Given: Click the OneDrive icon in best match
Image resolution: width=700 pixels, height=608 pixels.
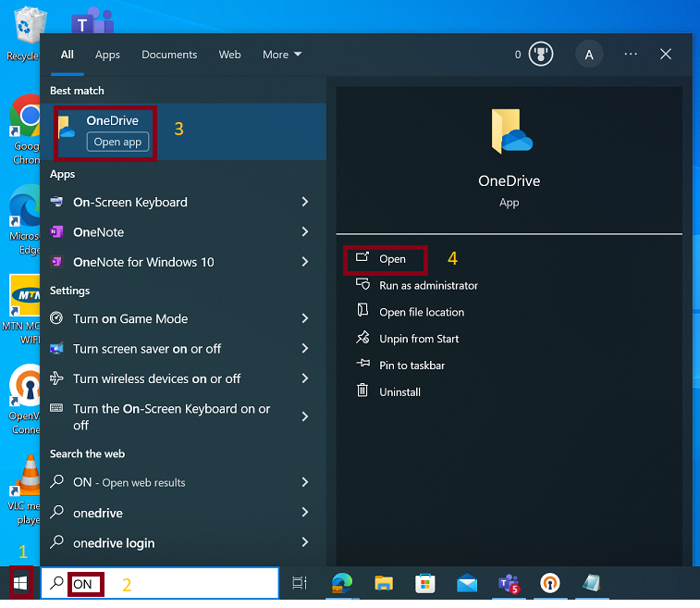Looking at the screenshot, I should pos(66,128).
